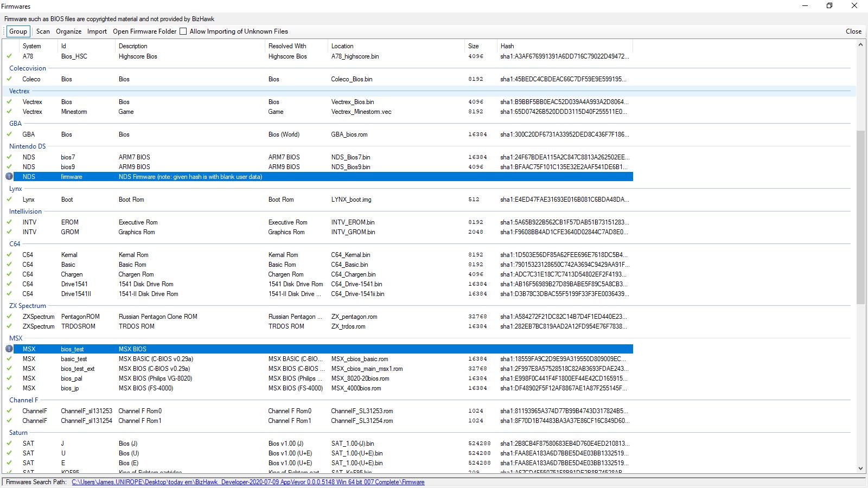Click the check icon for C64 Kernal
Screen dimensions: 868x488
point(9,254)
